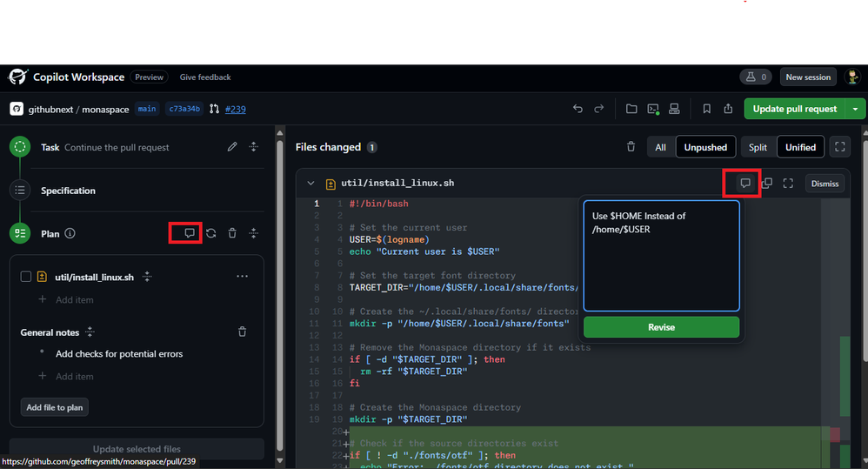The width and height of the screenshot is (868, 469).
Task: Redo the last change
Action: point(599,109)
